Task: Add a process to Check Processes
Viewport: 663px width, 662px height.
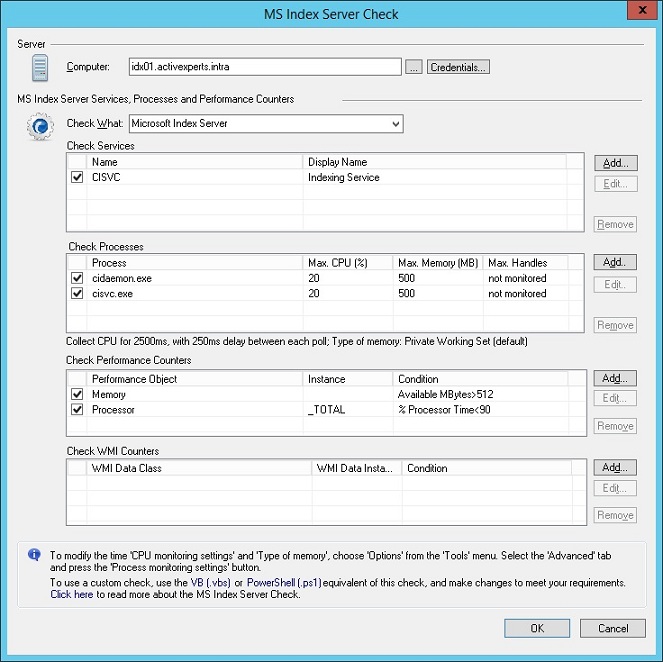Action: coord(615,262)
